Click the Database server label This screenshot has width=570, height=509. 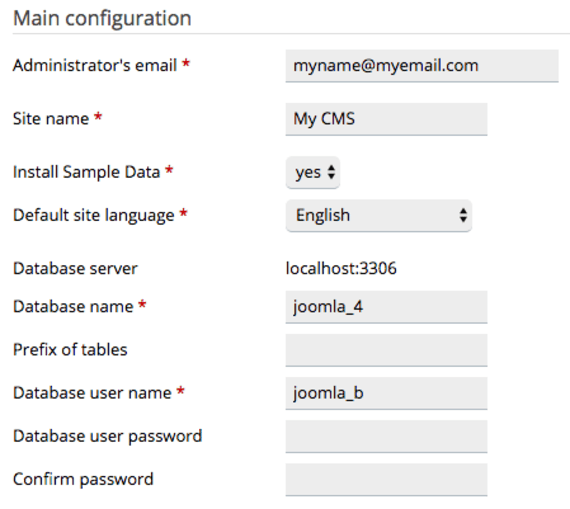coord(75,269)
